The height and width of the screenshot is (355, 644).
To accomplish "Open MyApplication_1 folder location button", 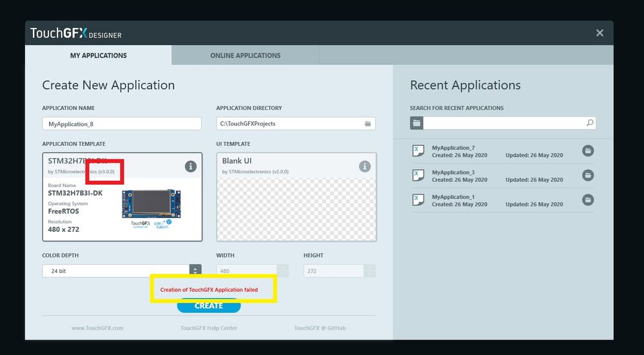I will [588, 200].
